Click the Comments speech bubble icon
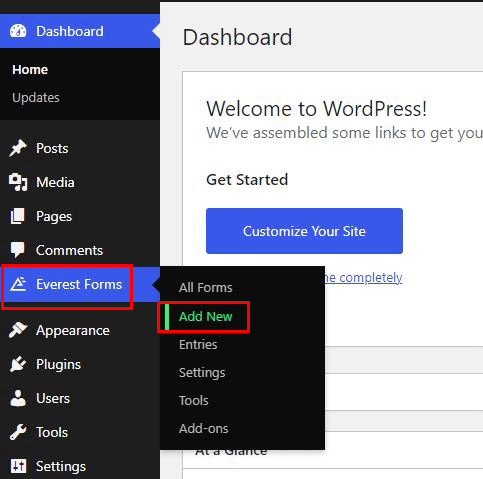This screenshot has width=483, height=479. pyautogui.click(x=18, y=250)
